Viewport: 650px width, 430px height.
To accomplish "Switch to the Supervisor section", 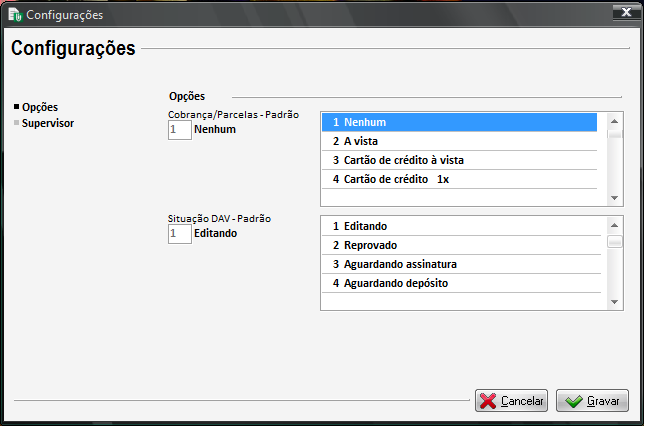I will pyautogui.click(x=47, y=124).
